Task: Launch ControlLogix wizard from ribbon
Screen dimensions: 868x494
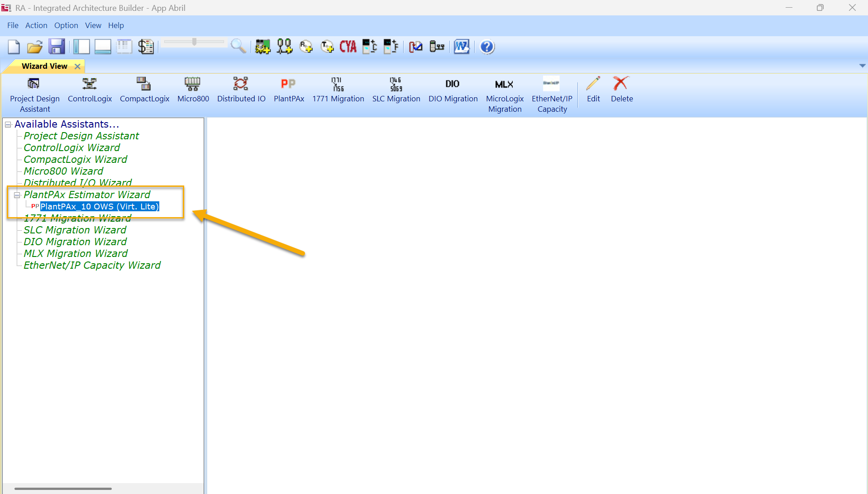Action: click(x=90, y=90)
